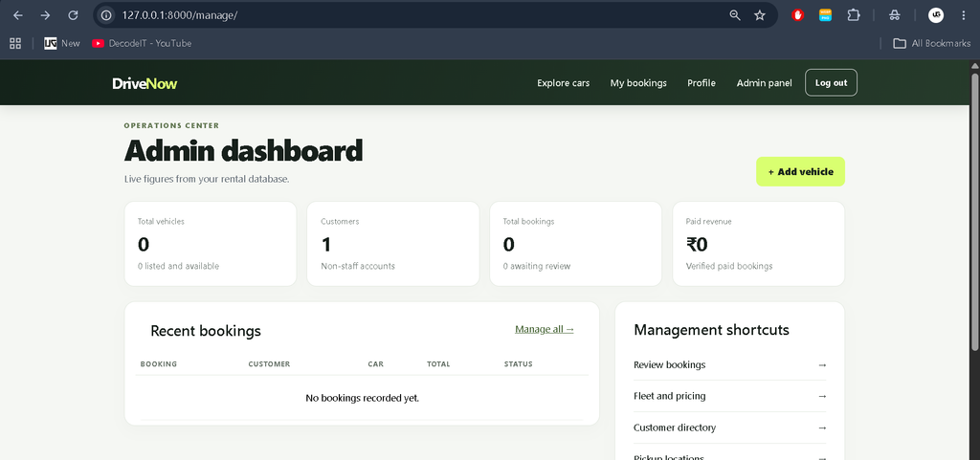This screenshot has width=980, height=460.
Task: Open the red ad blocker extension icon
Action: [x=797, y=15]
